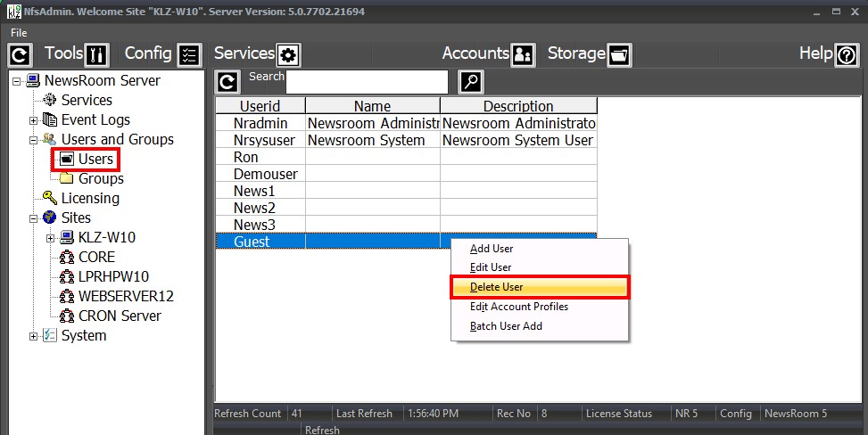
Task: Click the LPRHPW10 site icon
Action: coord(67,276)
